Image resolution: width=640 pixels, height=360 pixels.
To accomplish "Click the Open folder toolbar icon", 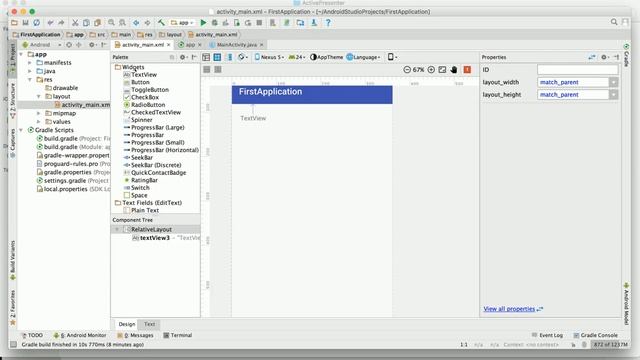I will click(x=14, y=23).
